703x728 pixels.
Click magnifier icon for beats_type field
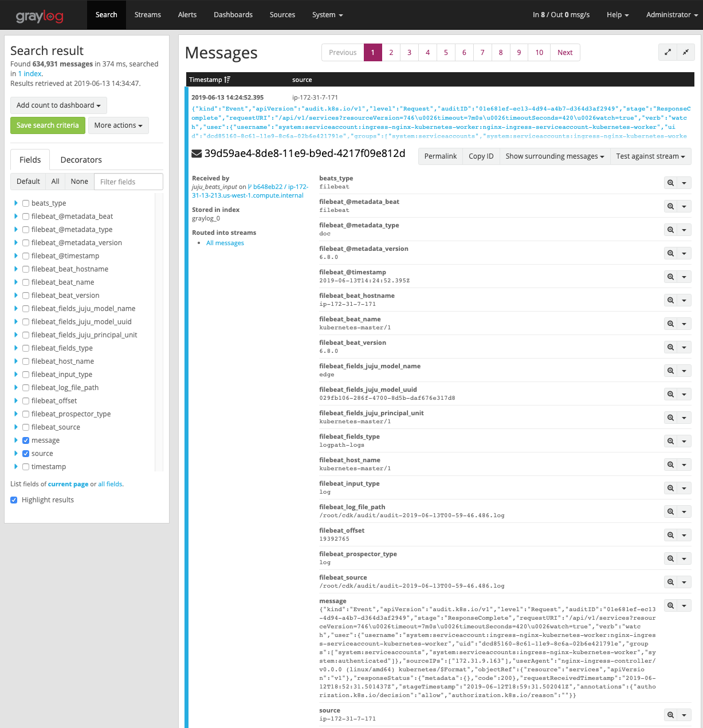pos(670,183)
